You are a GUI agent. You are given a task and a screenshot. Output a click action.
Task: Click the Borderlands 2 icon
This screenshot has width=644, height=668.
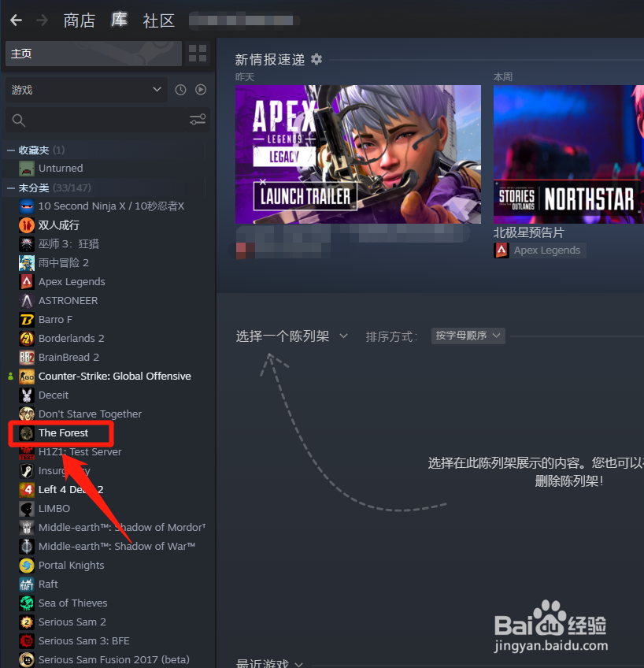coord(27,338)
